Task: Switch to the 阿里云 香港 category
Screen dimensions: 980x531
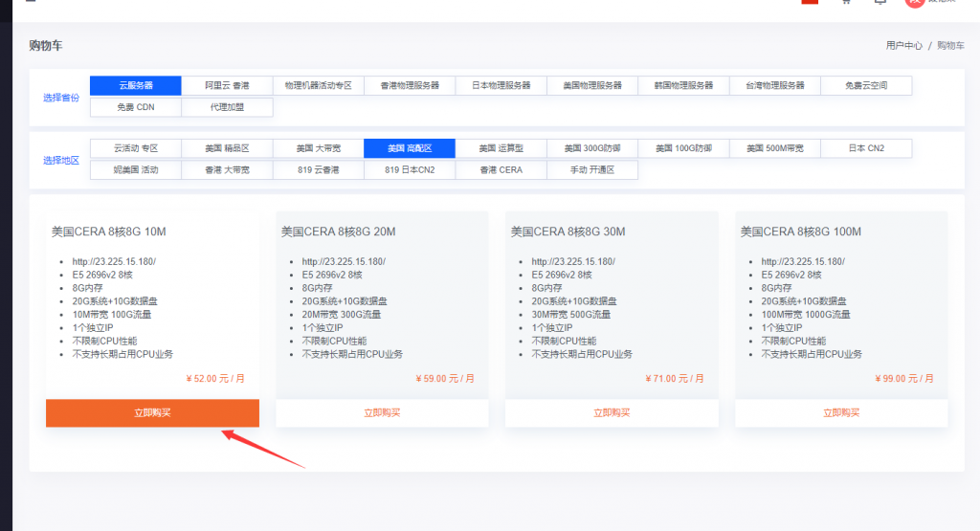Action: [227, 85]
